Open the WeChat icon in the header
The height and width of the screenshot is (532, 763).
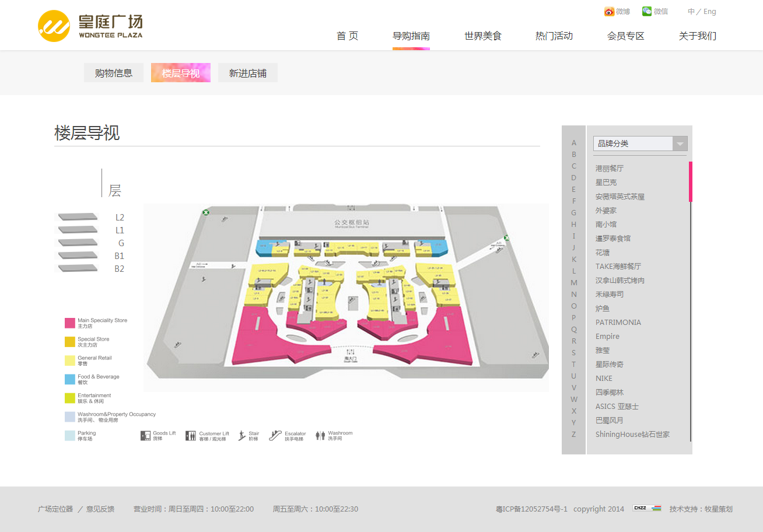click(x=646, y=11)
